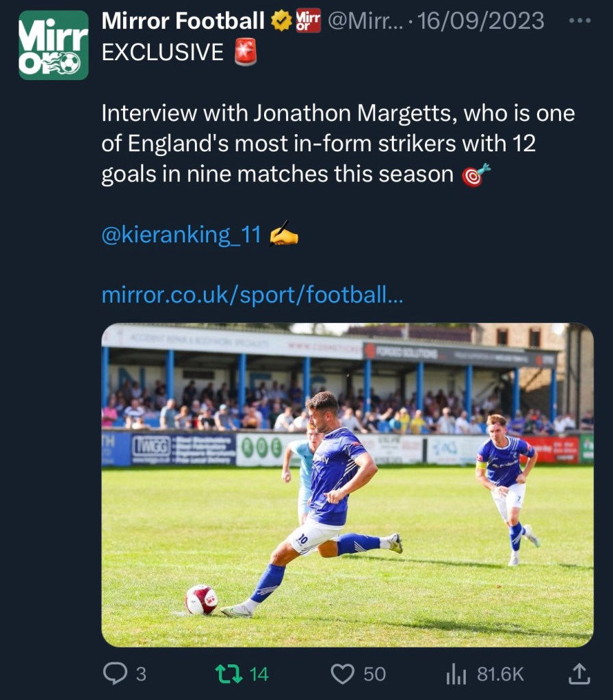Follow the mirror.co.uk/sport/football link
The width and height of the screenshot is (613, 700).
[x=252, y=295]
